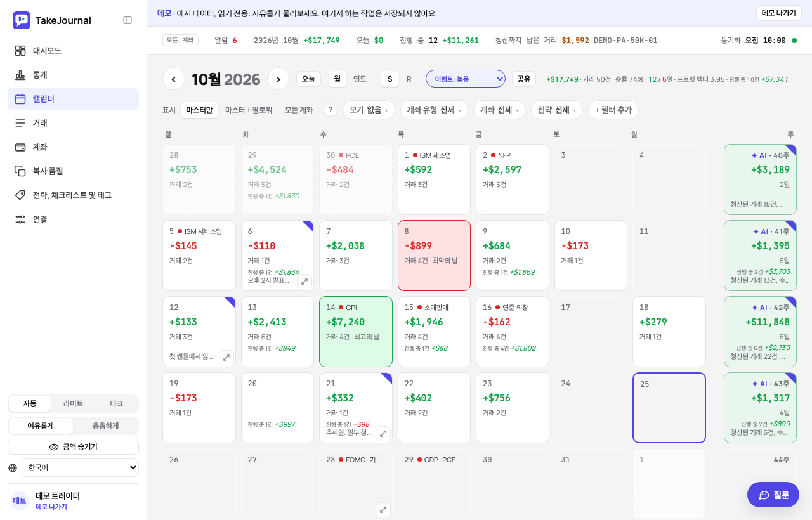812x520 pixels.
Task: Open the 계좌 card icon
Action: (20, 147)
